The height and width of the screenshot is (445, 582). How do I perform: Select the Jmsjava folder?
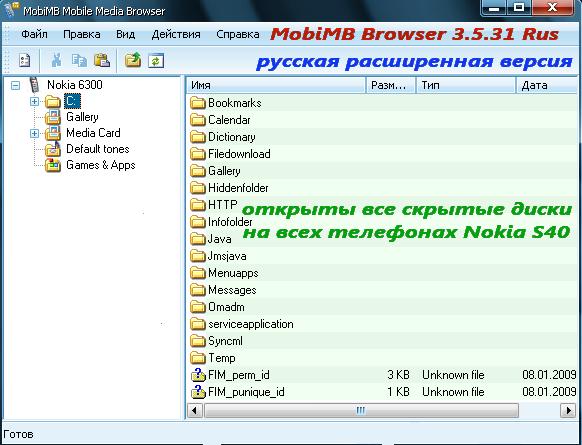click(x=227, y=256)
